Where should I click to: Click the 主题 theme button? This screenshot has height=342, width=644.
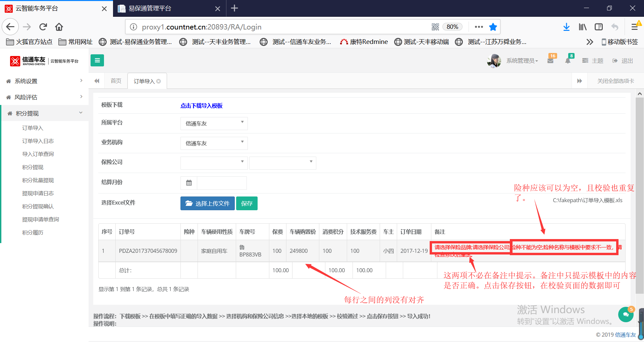[x=593, y=61]
